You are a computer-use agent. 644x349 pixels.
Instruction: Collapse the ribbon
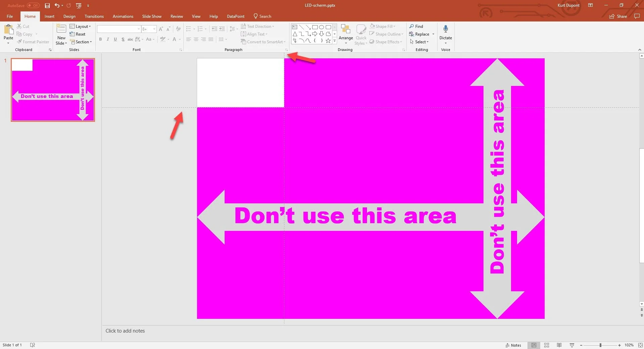click(640, 50)
